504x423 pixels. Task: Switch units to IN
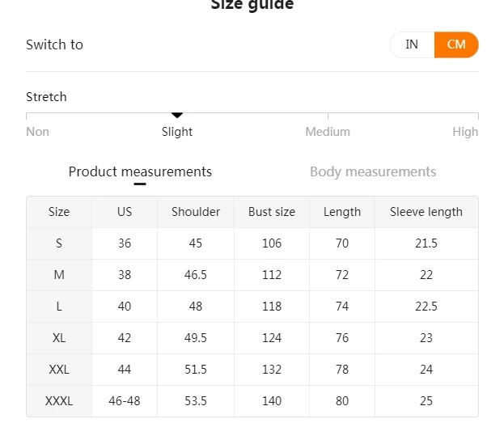412,44
